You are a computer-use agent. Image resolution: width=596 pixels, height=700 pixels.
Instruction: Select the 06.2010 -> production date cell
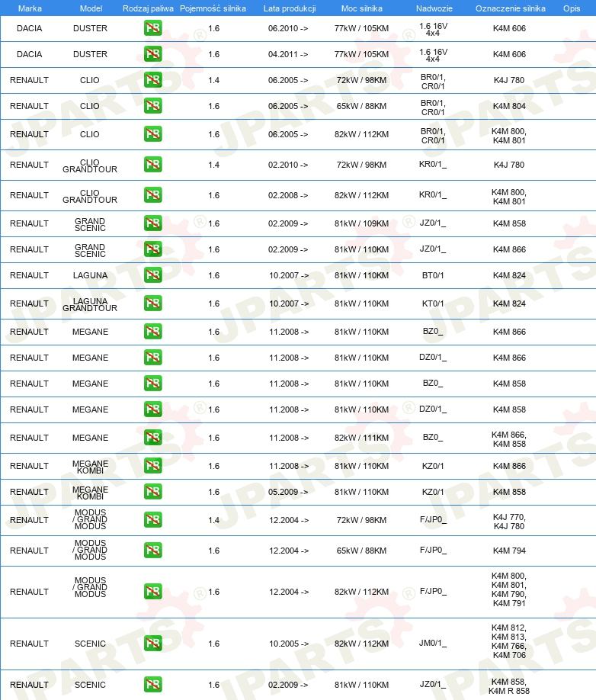(x=288, y=28)
